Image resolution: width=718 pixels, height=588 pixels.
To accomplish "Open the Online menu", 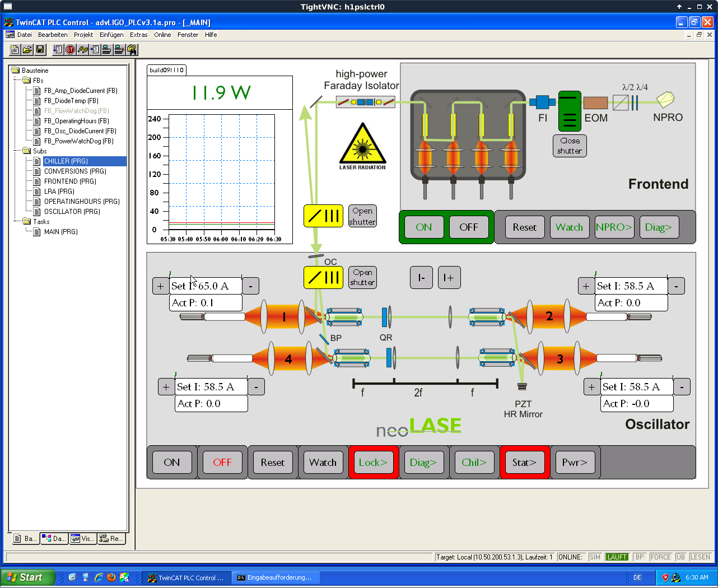I will click(162, 35).
